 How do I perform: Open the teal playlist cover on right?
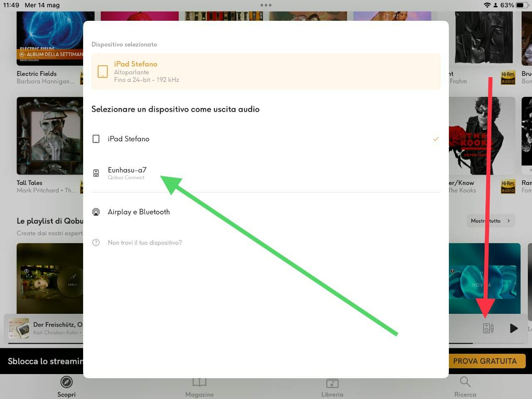[485, 278]
